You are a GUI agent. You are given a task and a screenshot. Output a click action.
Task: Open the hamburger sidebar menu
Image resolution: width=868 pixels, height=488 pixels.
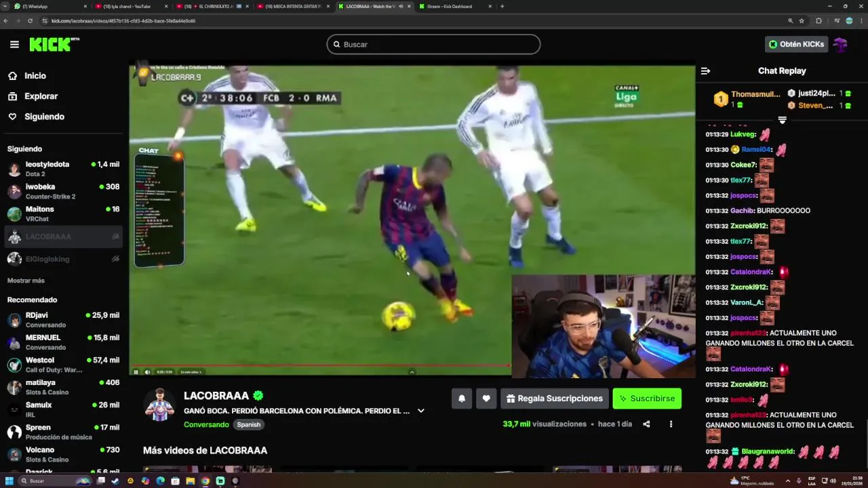click(x=14, y=45)
